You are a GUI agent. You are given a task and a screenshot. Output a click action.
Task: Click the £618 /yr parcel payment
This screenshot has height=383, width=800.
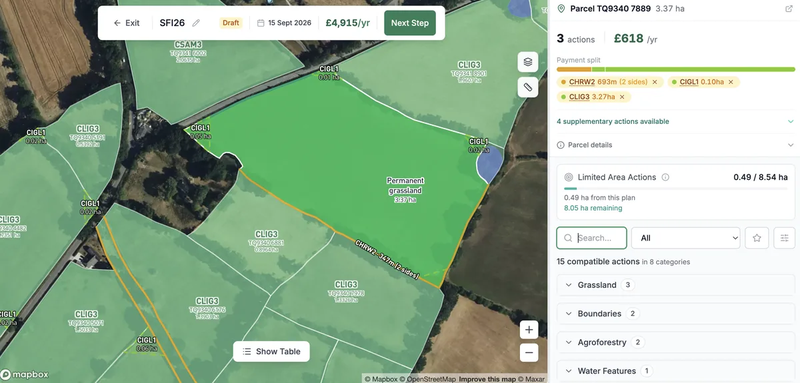point(637,39)
